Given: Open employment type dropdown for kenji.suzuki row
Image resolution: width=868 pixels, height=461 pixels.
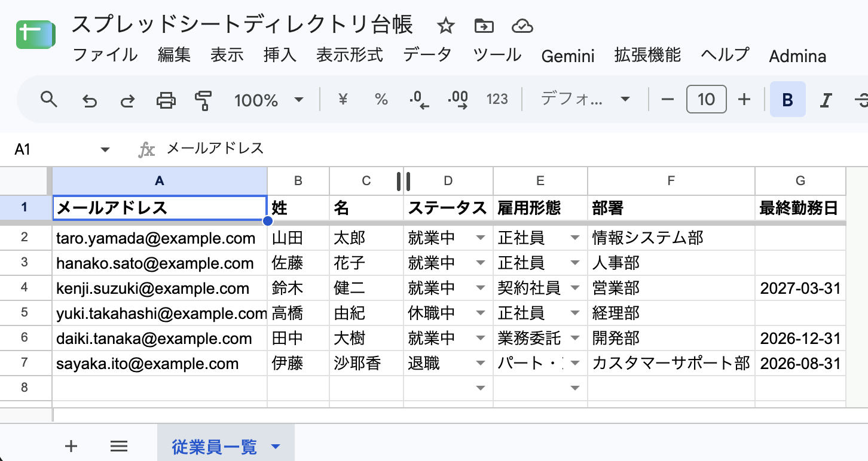Looking at the screenshot, I should coord(575,288).
